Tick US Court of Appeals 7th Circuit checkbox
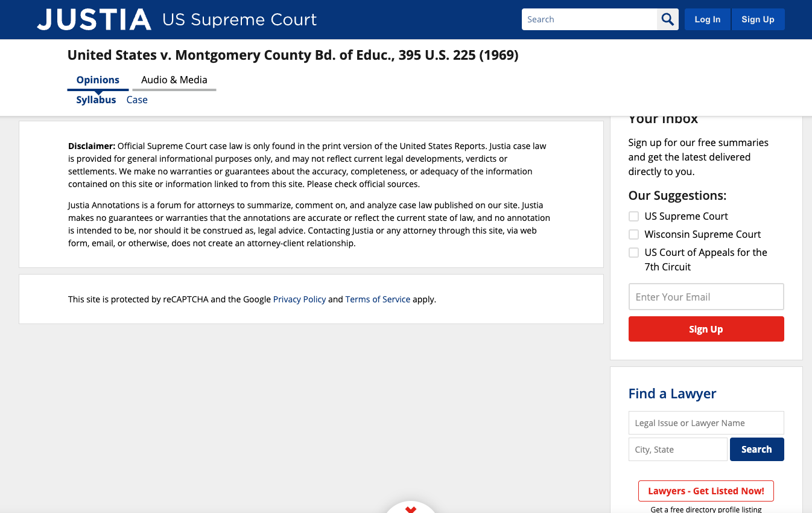The height and width of the screenshot is (513, 812). 633,252
